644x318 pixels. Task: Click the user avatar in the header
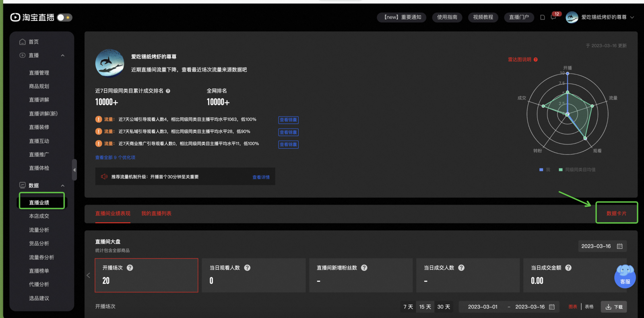point(572,17)
